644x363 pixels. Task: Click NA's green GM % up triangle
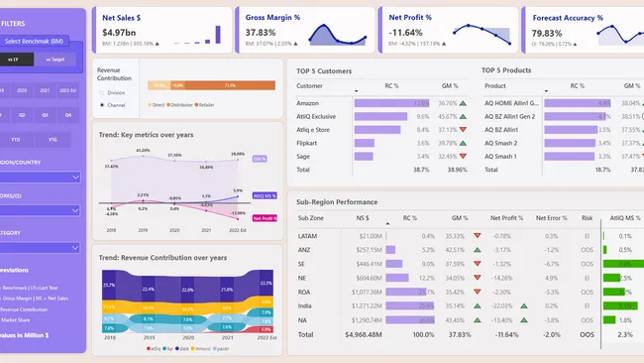click(x=478, y=319)
